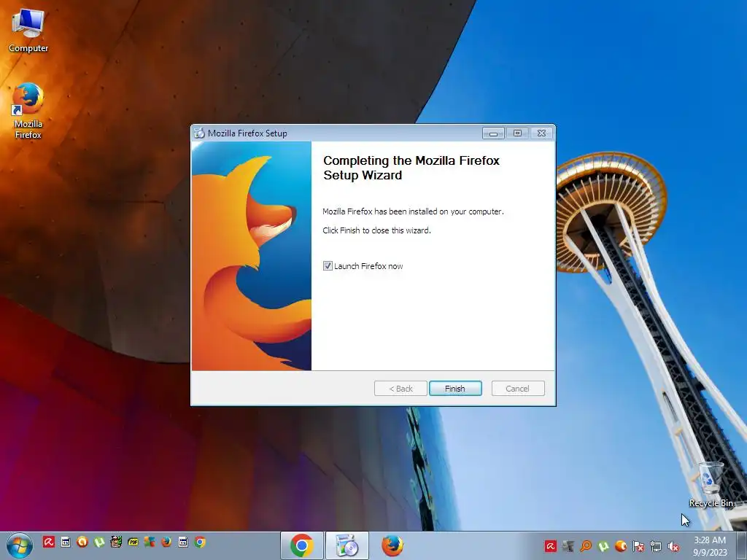Launch Avast from the quick launch bar
This screenshot has width=747, height=560.
[82, 542]
